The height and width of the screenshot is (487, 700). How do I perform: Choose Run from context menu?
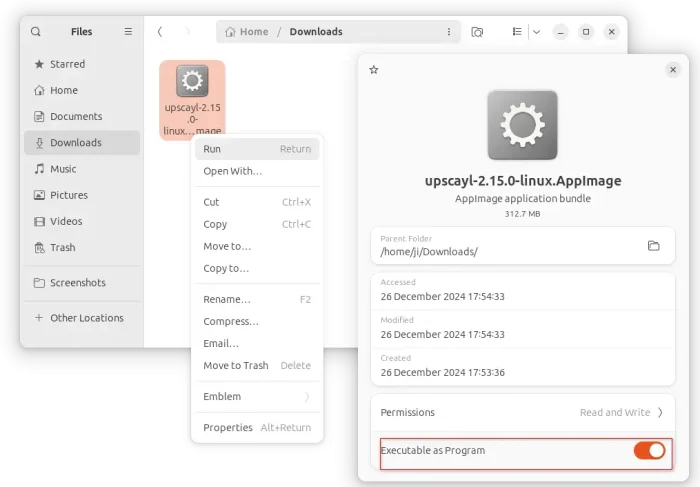tap(257, 149)
